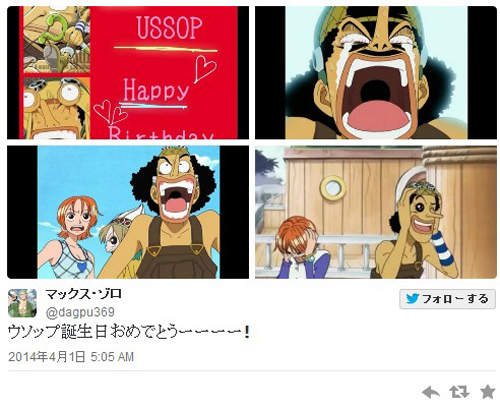The width and height of the screenshot is (500, 408).
Task: Favorite the tweet with star icon
Action: [x=488, y=392]
